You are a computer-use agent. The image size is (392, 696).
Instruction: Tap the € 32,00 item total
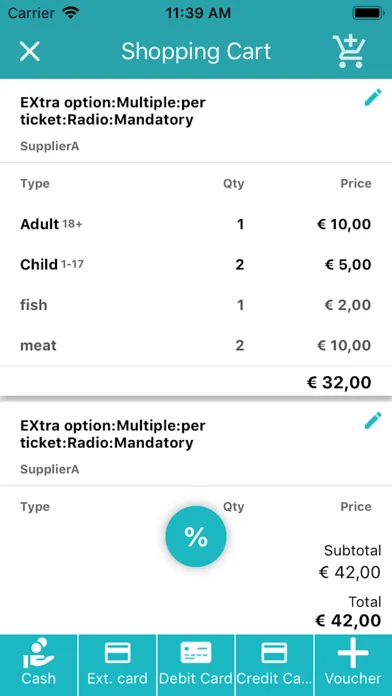[339, 382]
